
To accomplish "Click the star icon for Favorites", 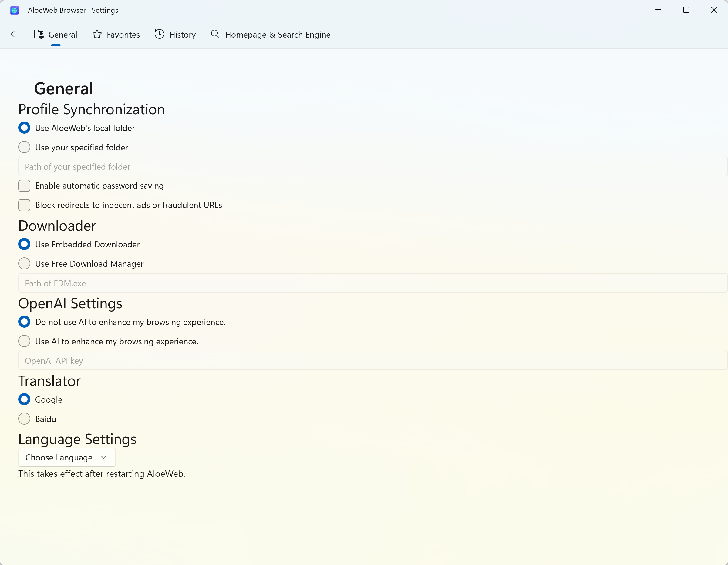I will pyautogui.click(x=99, y=34).
